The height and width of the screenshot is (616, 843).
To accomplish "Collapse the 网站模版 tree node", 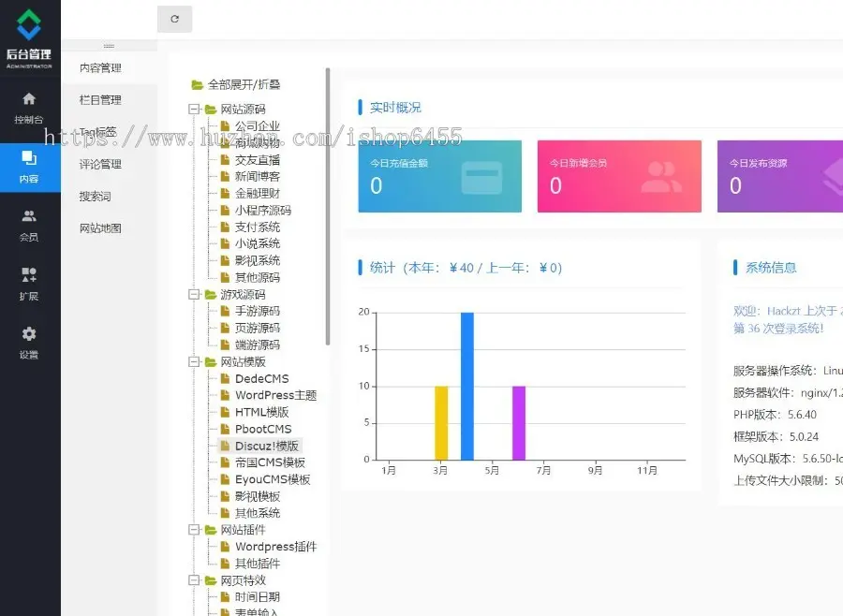I will click(x=194, y=362).
